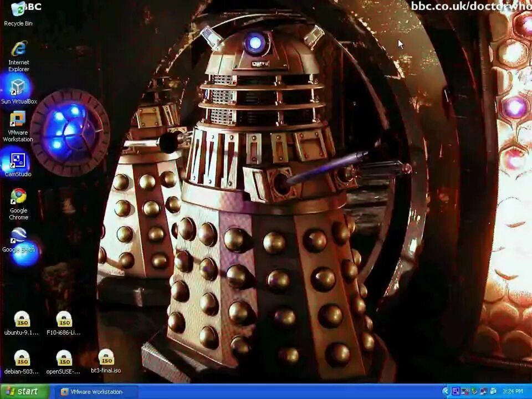Click the CamStudio tray icon
Screen dimensions: 532x399
tap(456, 392)
